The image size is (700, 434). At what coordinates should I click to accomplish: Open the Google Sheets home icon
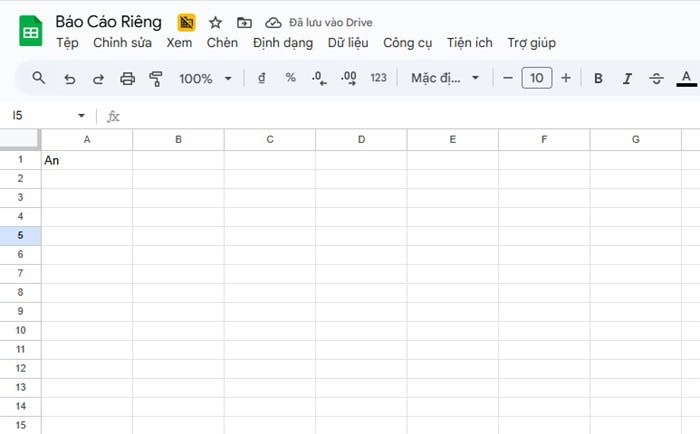(x=30, y=32)
